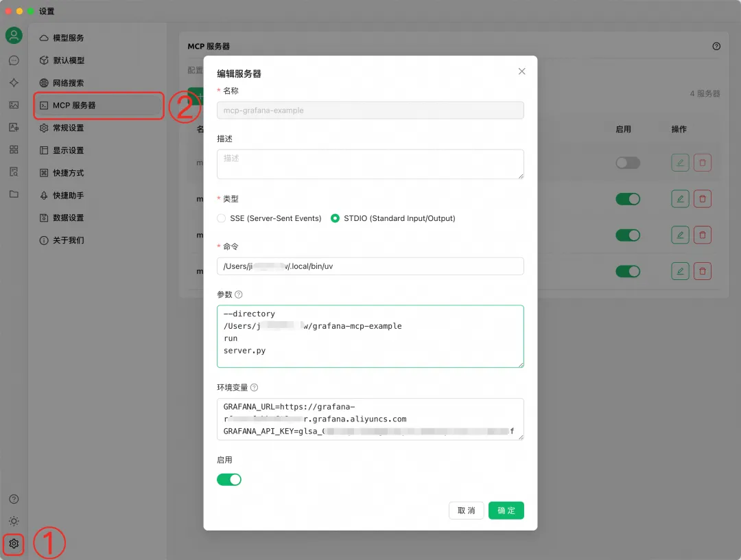This screenshot has height=560, width=741.
Task: Toggle the theme sun icon
Action: [x=14, y=522]
